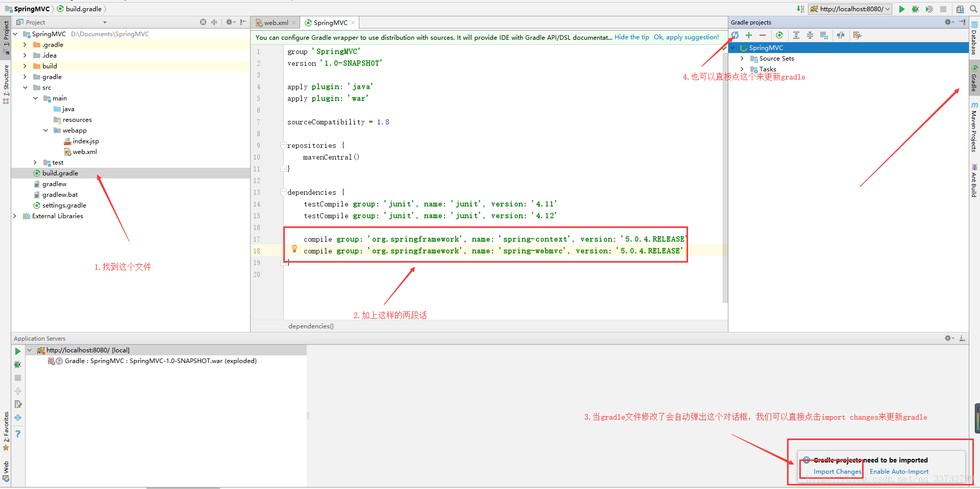This screenshot has height=489, width=980.
Task: Debug application server in Application Servers panel
Action: pos(18,365)
